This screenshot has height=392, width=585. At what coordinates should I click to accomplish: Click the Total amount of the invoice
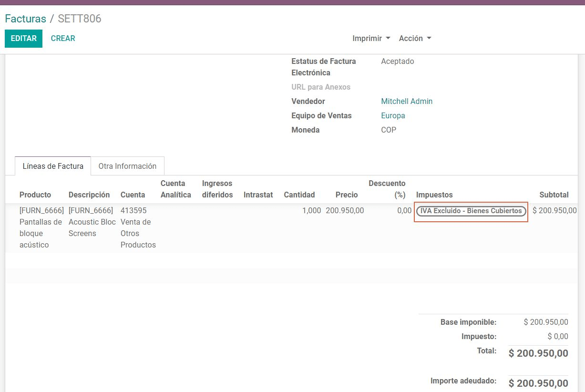[x=538, y=353]
